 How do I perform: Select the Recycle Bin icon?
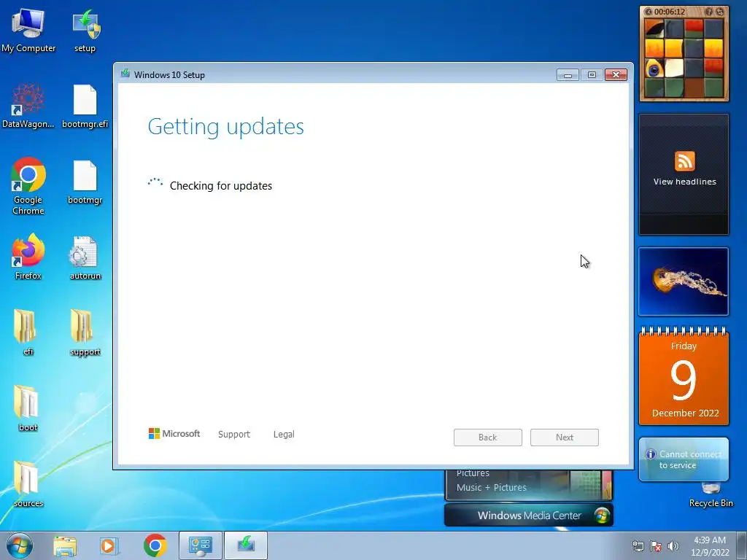711,495
